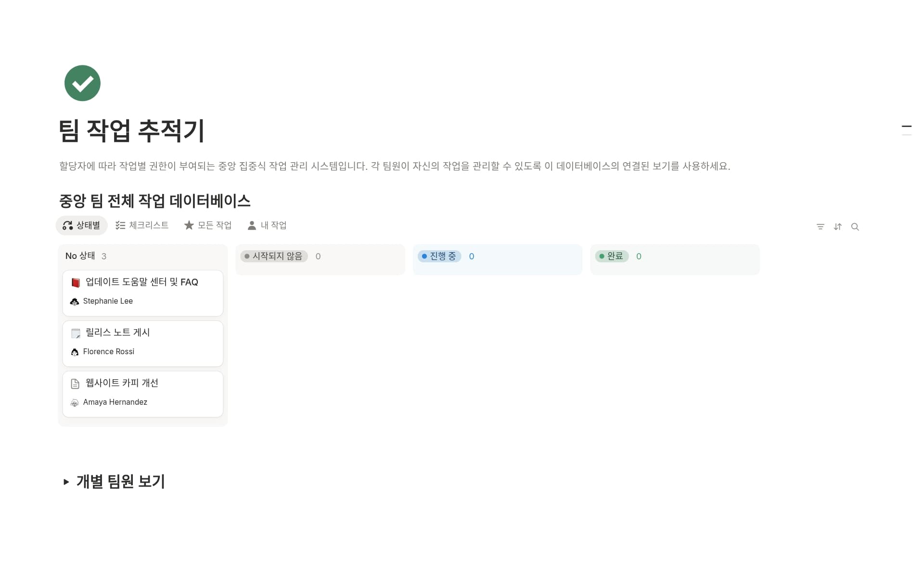Image resolution: width=924 pixels, height=577 pixels.
Task: Click the document icon on 웹사이트 카피 개선 card
Action: (x=75, y=384)
